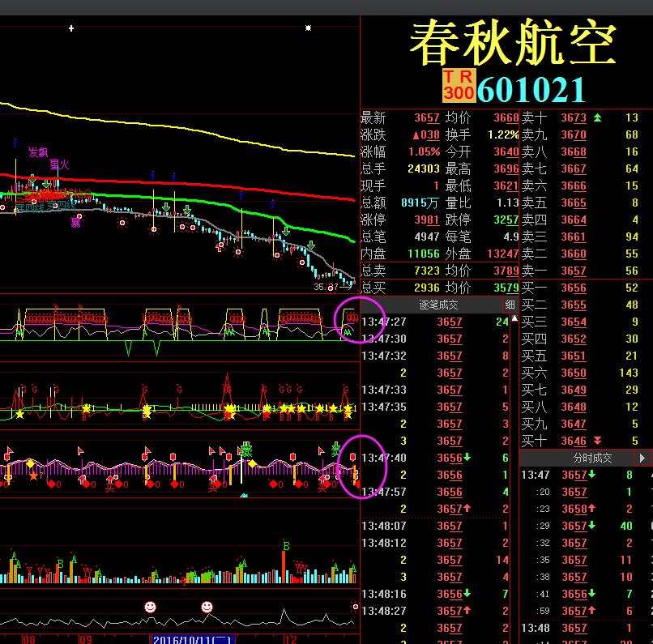
Task: Click the 涨跌 change value 038
Action: (426, 135)
